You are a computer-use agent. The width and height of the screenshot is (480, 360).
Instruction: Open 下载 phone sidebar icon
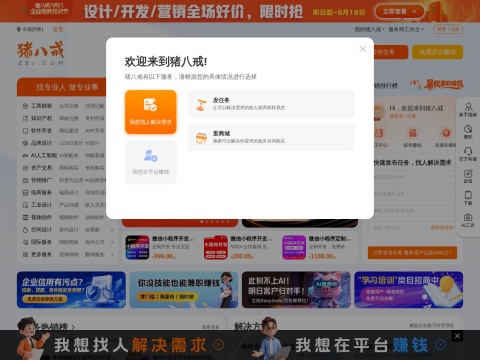(468, 195)
